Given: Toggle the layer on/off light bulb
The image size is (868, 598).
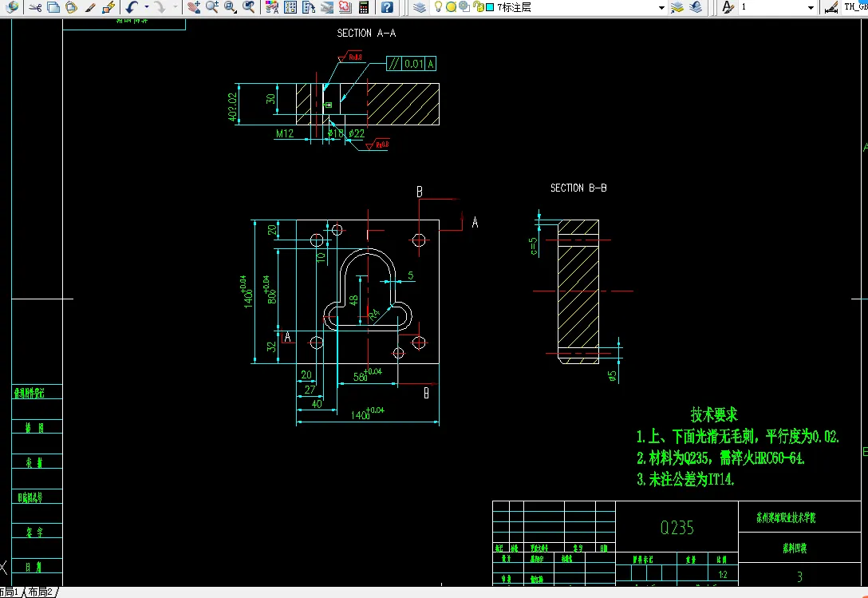Looking at the screenshot, I should (x=439, y=7).
